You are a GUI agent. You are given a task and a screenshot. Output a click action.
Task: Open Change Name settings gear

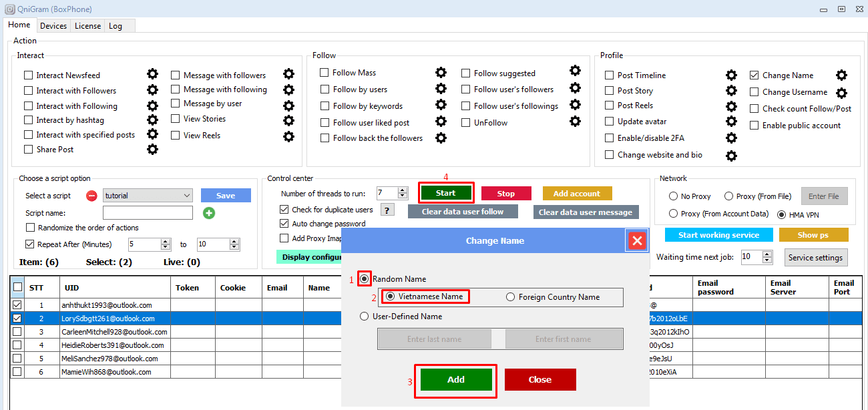click(841, 75)
